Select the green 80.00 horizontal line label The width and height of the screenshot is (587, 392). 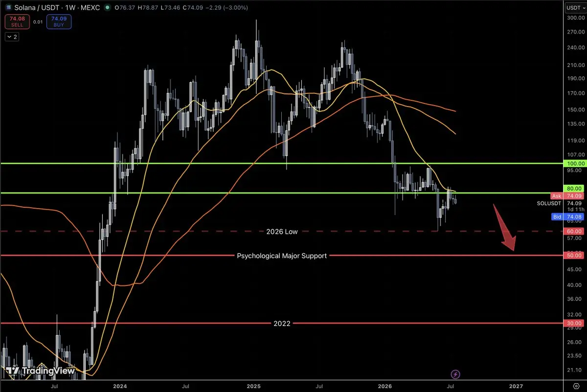pyautogui.click(x=574, y=188)
